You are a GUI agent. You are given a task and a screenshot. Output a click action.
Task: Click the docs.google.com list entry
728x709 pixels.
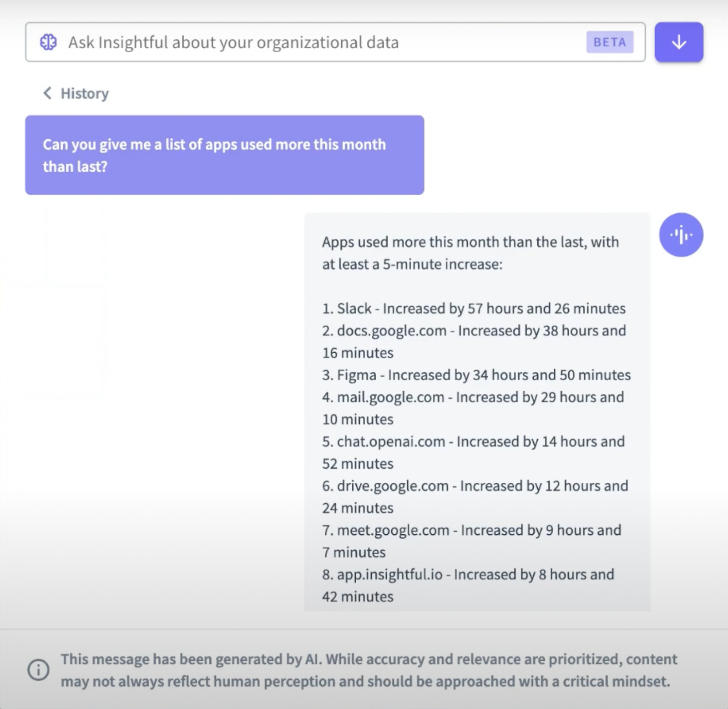coord(474,341)
